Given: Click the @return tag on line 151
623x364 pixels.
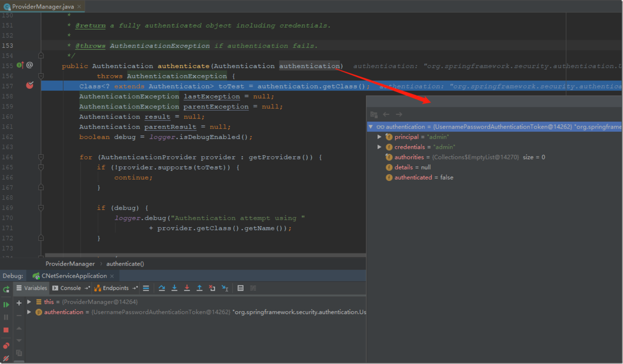Looking at the screenshot, I should point(90,25).
